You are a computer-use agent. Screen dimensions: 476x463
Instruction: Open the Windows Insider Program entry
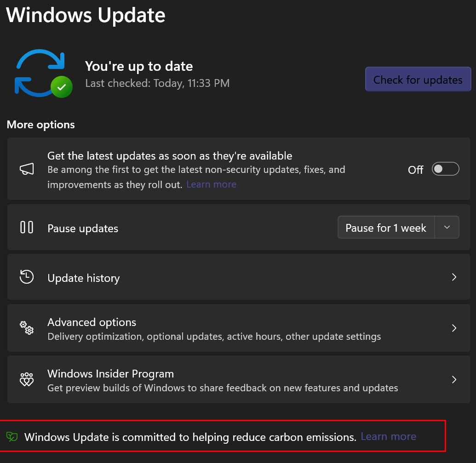(110, 374)
